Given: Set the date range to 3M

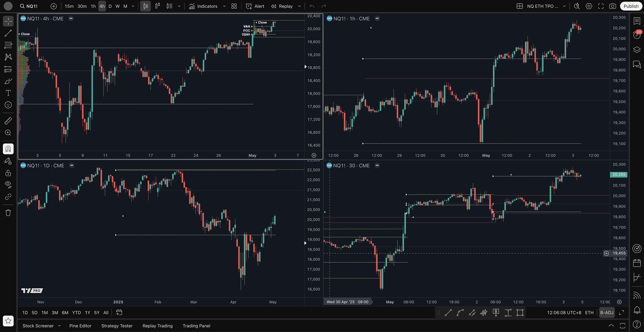Looking at the screenshot, I should pyautogui.click(x=55, y=313).
